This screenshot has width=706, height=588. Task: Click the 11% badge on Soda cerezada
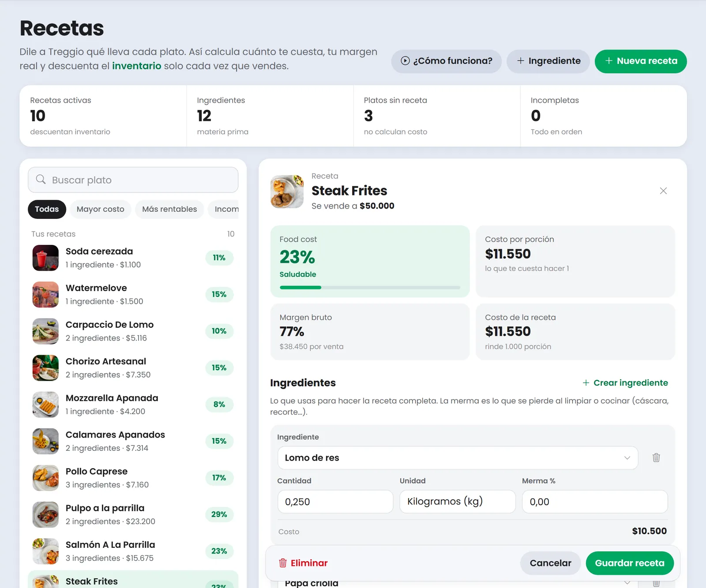219,258
